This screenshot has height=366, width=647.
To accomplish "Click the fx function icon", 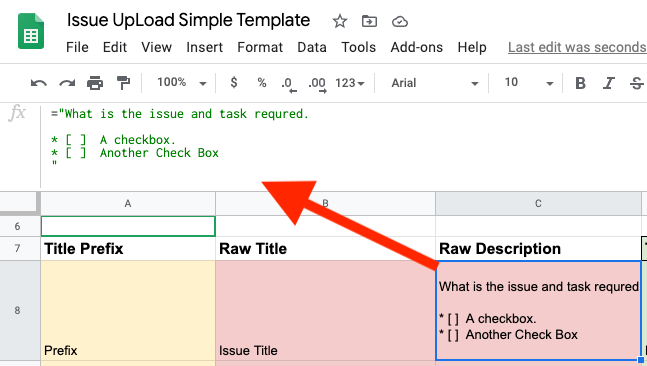I will coord(17,113).
